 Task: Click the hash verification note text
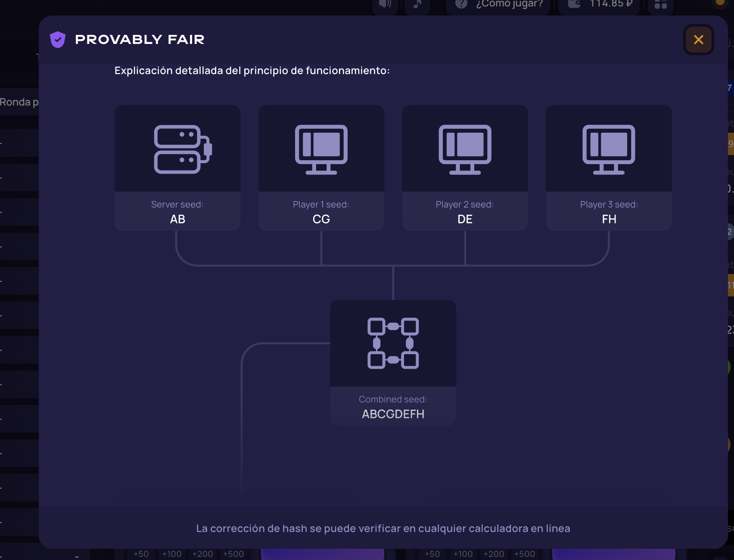tap(383, 529)
